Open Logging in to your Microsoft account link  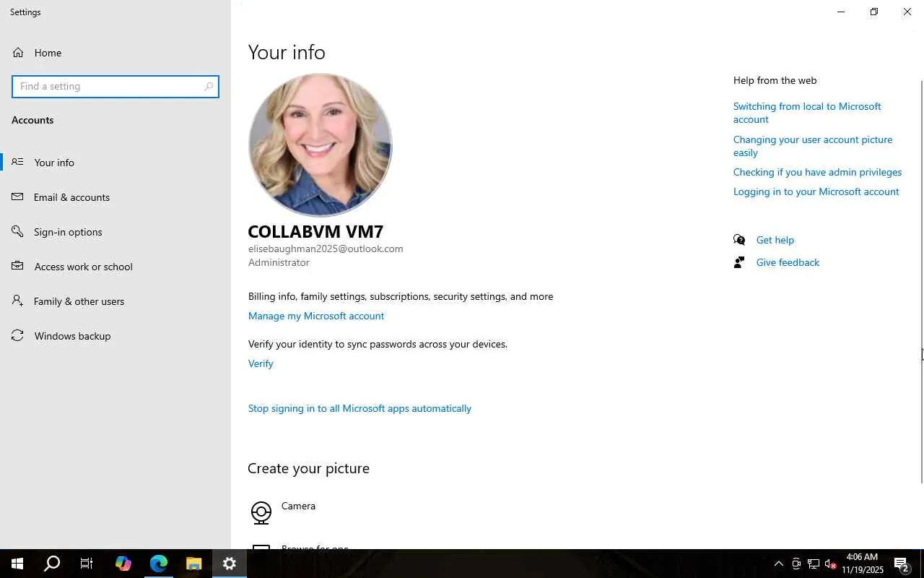[x=816, y=191]
